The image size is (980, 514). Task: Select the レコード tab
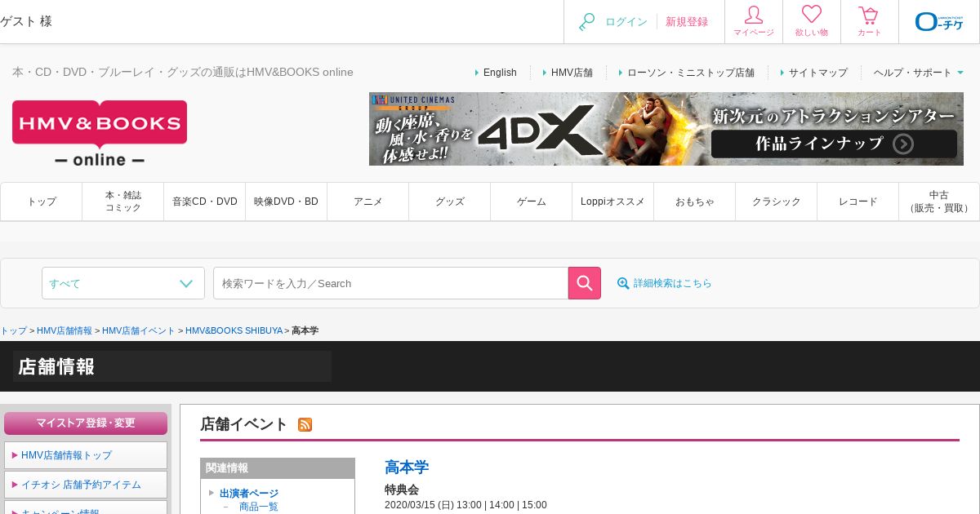pos(858,202)
